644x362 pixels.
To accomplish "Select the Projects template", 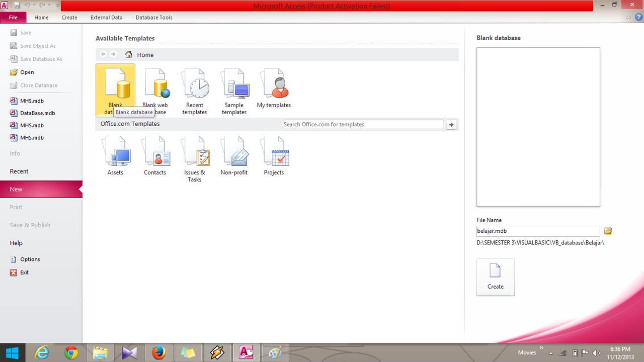I will coord(274,157).
